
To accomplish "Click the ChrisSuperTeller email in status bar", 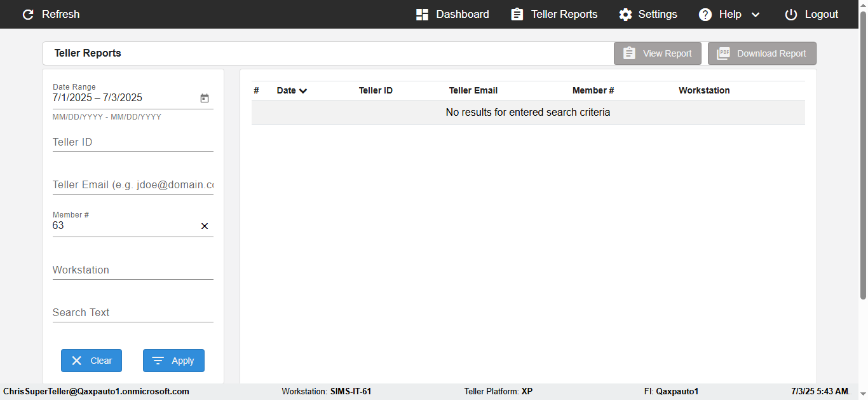I will (x=96, y=391).
